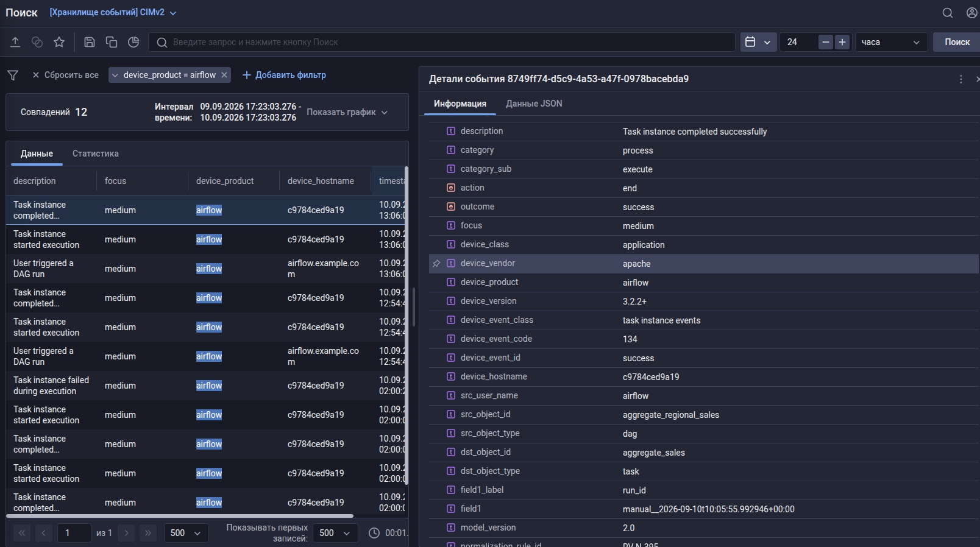Expand the device_product filter chip chevron
The height and width of the screenshot is (547, 980).
tap(115, 75)
